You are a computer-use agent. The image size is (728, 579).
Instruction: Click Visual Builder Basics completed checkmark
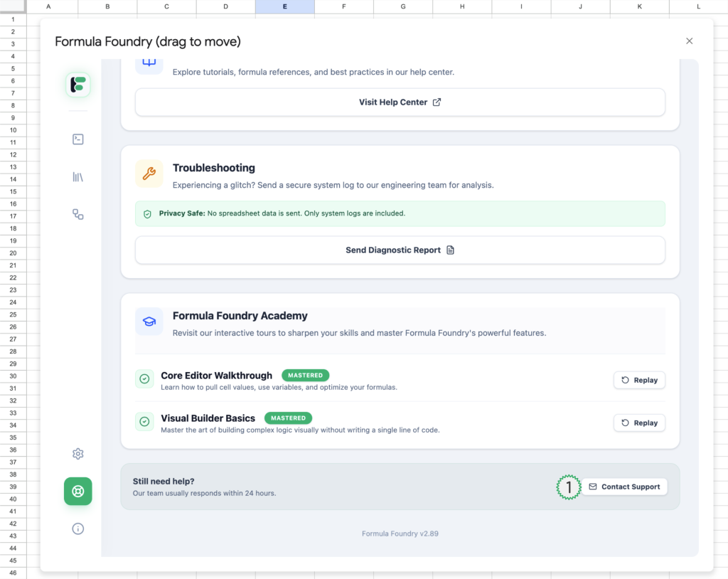tap(144, 422)
